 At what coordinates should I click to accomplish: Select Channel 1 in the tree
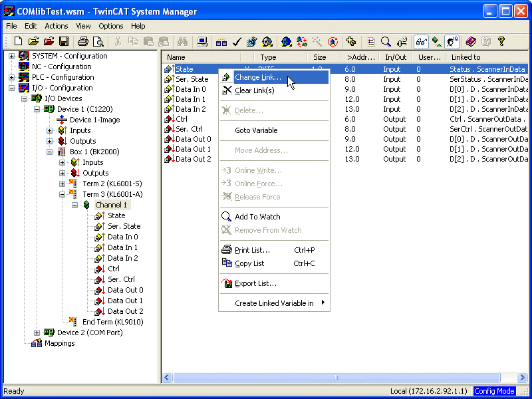tap(111, 205)
